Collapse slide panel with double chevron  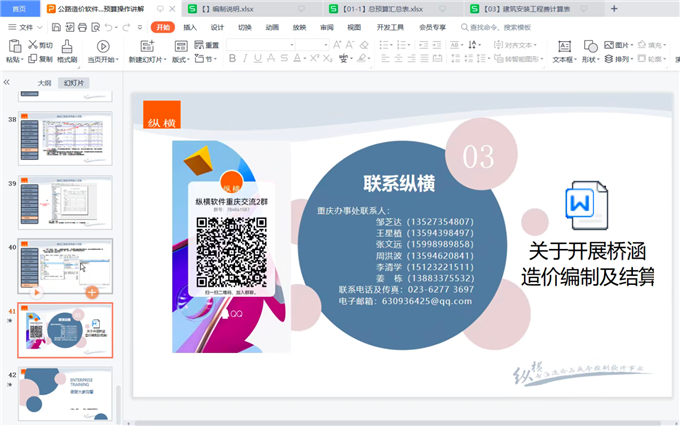(7, 82)
